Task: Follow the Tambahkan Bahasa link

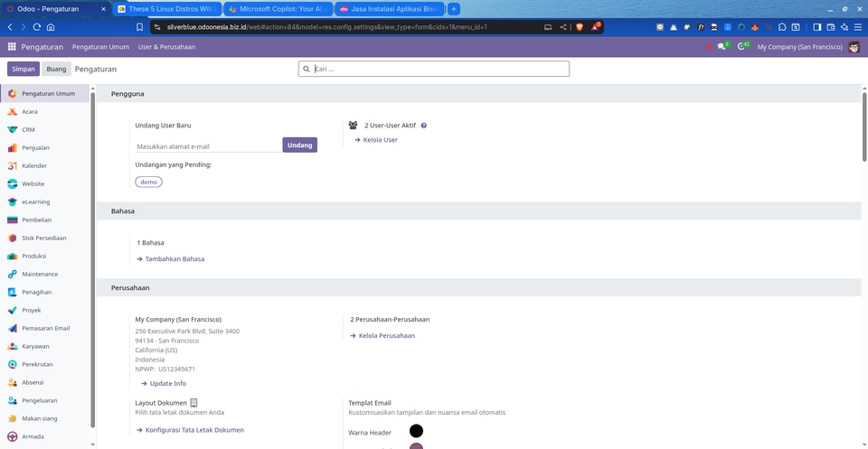Action: [174, 259]
